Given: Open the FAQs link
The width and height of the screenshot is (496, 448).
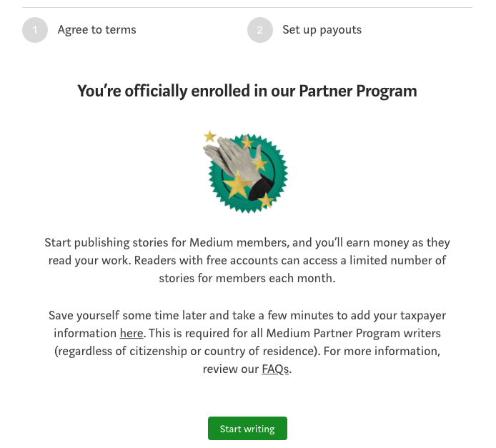Looking at the screenshot, I should (x=275, y=369).
